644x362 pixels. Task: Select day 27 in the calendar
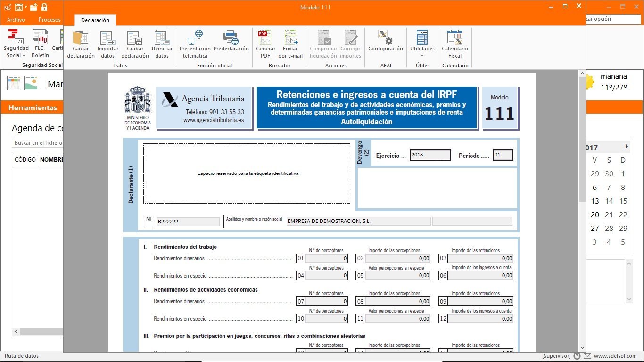[x=595, y=229]
